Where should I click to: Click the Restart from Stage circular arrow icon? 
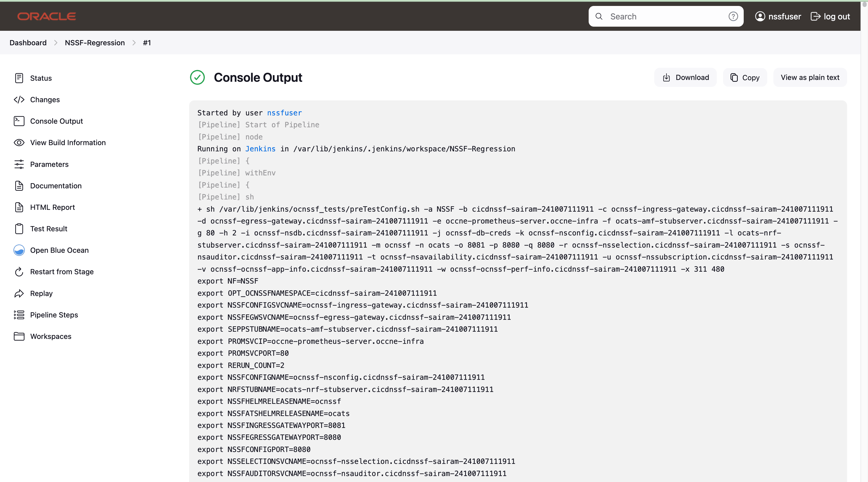pyautogui.click(x=19, y=272)
